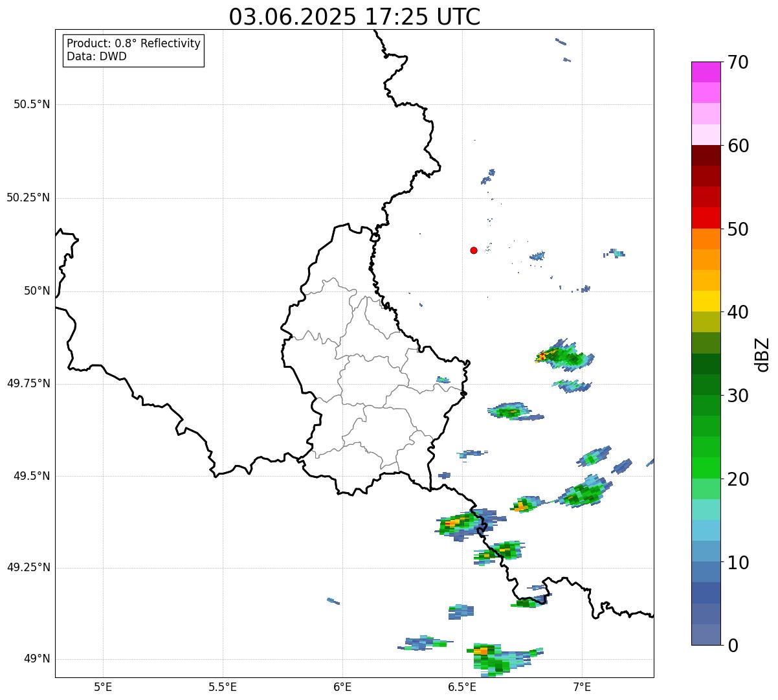This screenshot has height=700, width=778.
Task: Click the longitude label 5°E
Action: [x=103, y=686]
